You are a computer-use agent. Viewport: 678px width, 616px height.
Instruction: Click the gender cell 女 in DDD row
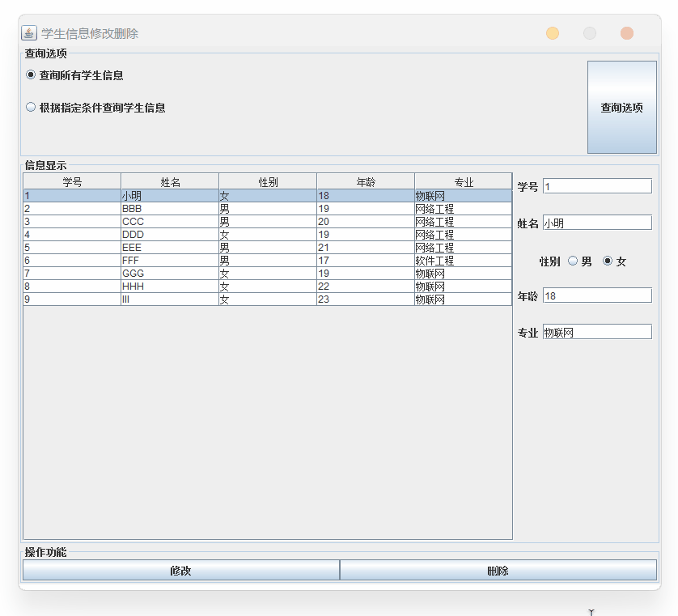click(x=268, y=235)
